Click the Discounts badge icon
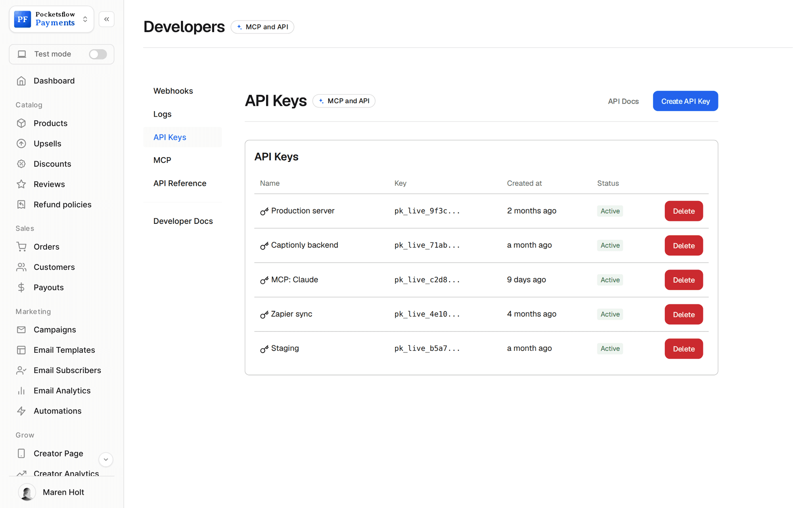Image resolution: width=812 pixels, height=508 pixels. (x=21, y=164)
